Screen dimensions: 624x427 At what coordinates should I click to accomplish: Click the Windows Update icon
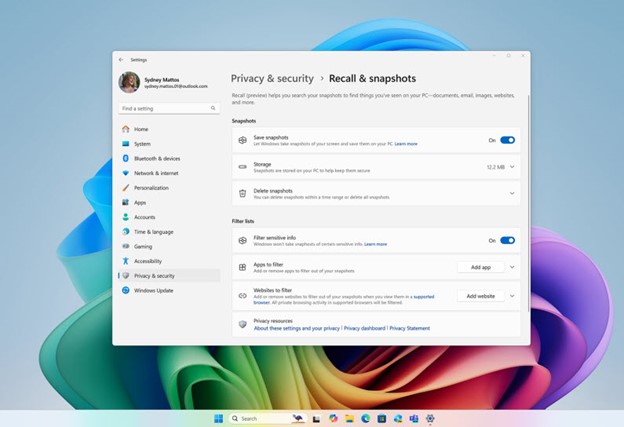coord(126,291)
